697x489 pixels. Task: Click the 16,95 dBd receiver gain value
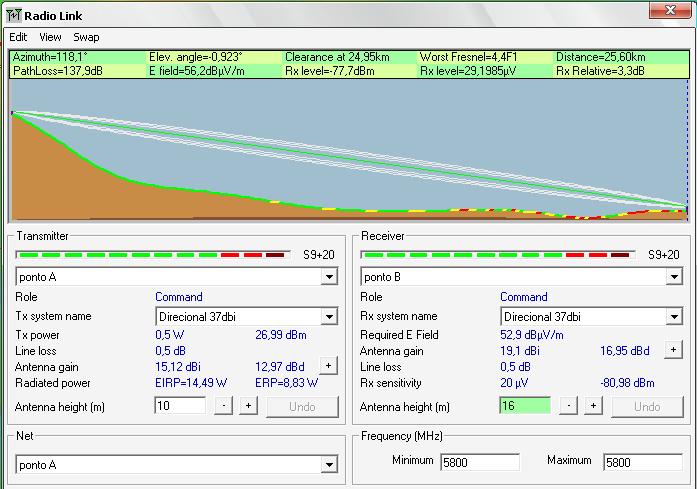(x=625, y=351)
